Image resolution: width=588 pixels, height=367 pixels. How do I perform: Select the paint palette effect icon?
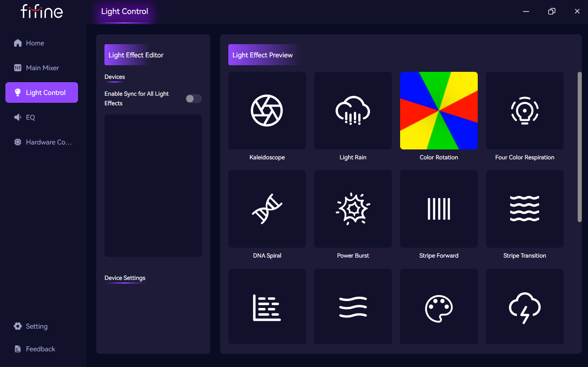pos(439,306)
